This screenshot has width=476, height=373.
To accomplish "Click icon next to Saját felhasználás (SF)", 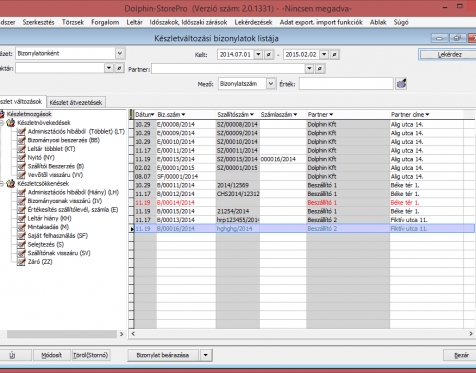I will coord(21,236).
